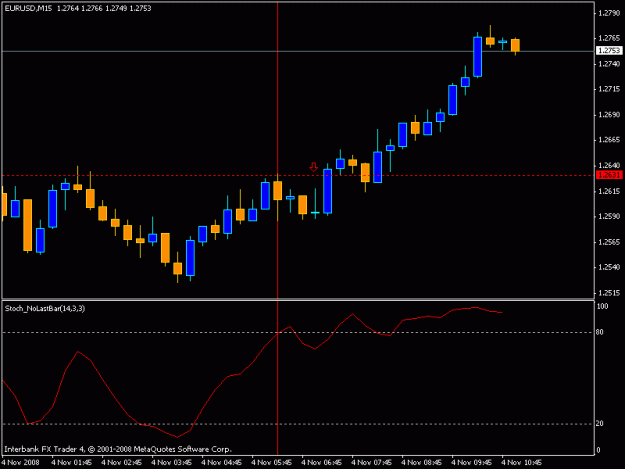Click the EURUSD,M15 chart title text
The height and width of the screenshot is (469, 625).
(28, 8)
